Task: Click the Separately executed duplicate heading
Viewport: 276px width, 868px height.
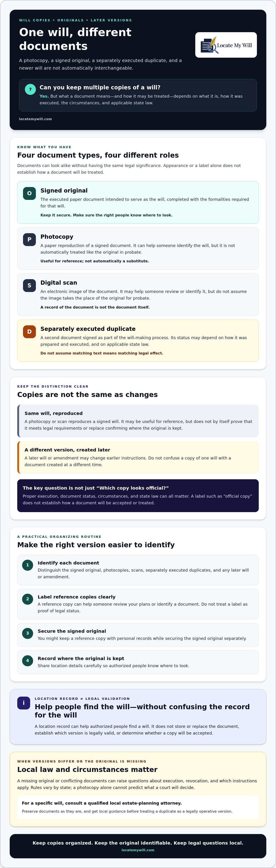Action: tap(88, 329)
